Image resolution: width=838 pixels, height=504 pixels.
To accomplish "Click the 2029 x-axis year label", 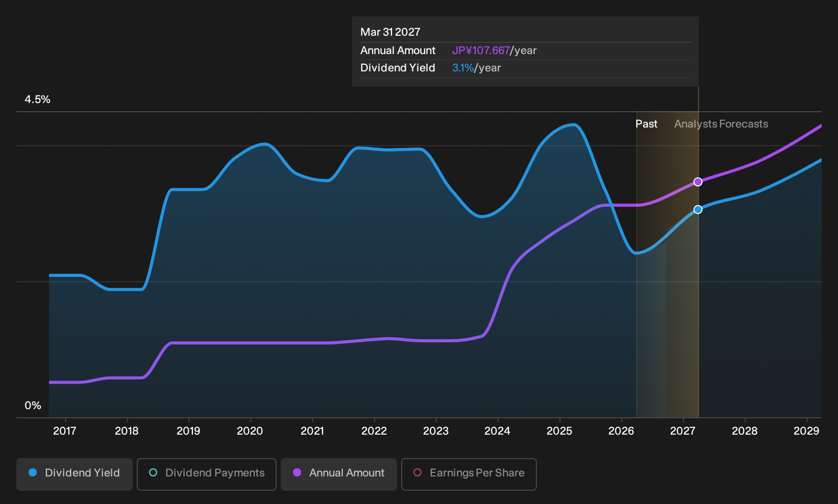I will tap(806, 431).
